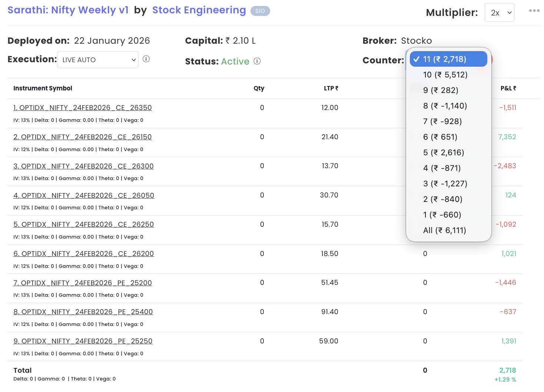Click the NIFTY 24FEB2026 PE 25200 symbol

83,283
